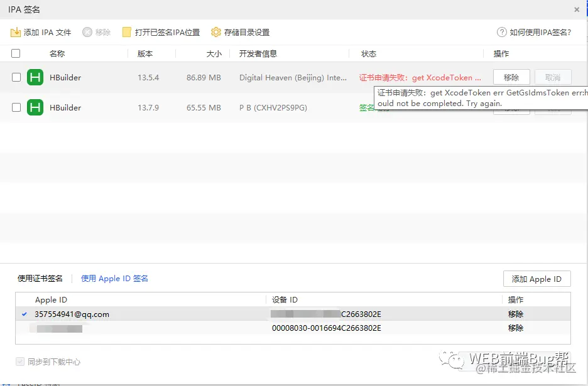
Task: Click the red certificate request failed status
Action: click(x=420, y=78)
